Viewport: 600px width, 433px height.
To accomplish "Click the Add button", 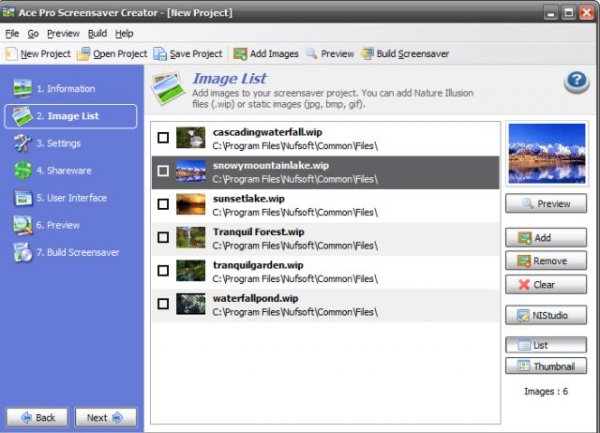I will click(x=546, y=238).
